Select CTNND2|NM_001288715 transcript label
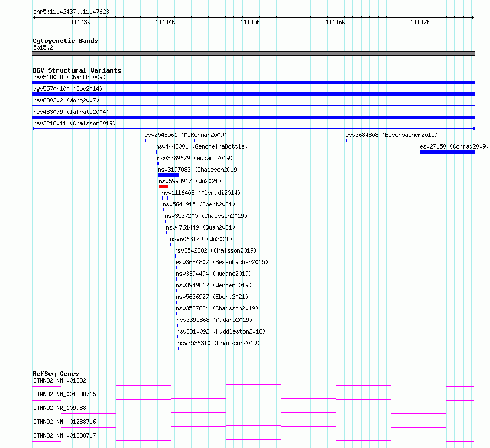 (x=64, y=394)
